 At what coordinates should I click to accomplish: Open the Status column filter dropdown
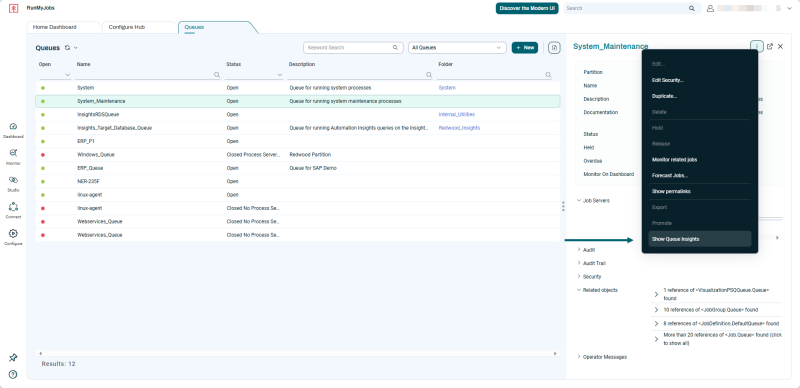[280, 75]
